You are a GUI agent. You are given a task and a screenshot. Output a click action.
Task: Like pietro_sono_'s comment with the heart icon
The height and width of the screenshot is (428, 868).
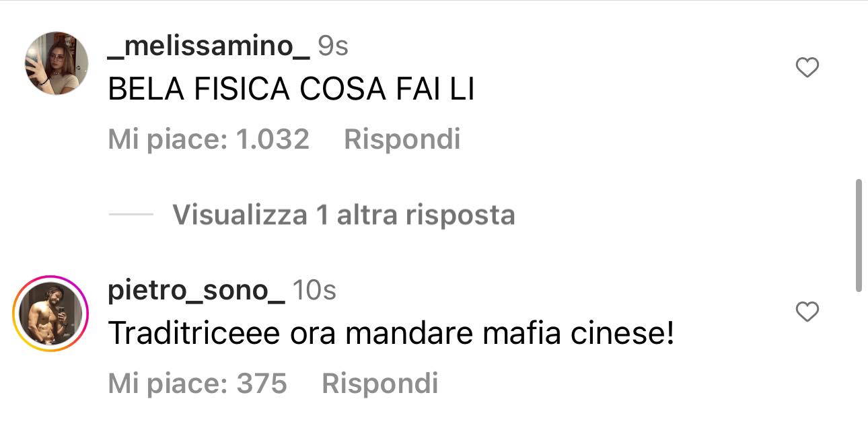pos(807,311)
